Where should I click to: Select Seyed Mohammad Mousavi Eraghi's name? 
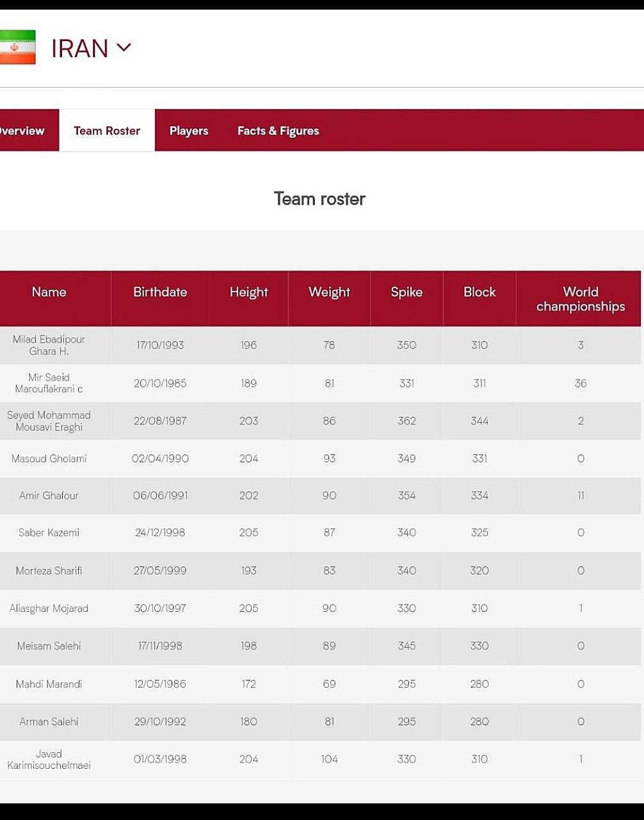coord(49,421)
